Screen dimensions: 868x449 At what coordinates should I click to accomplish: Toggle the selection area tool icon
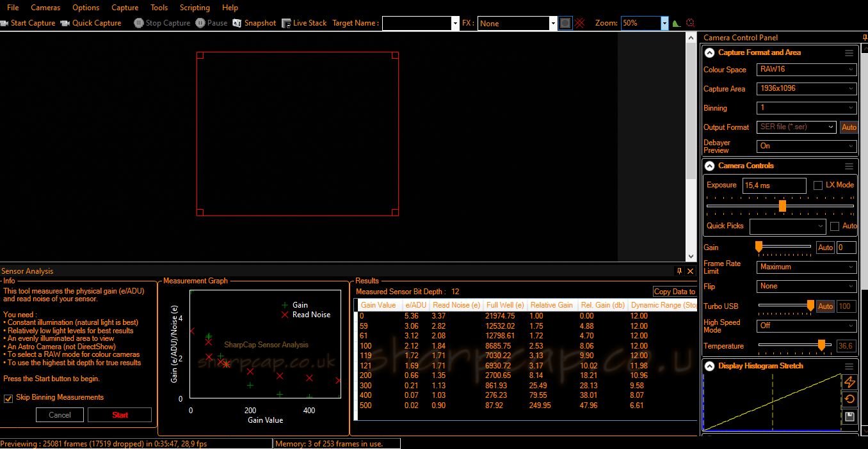click(565, 23)
